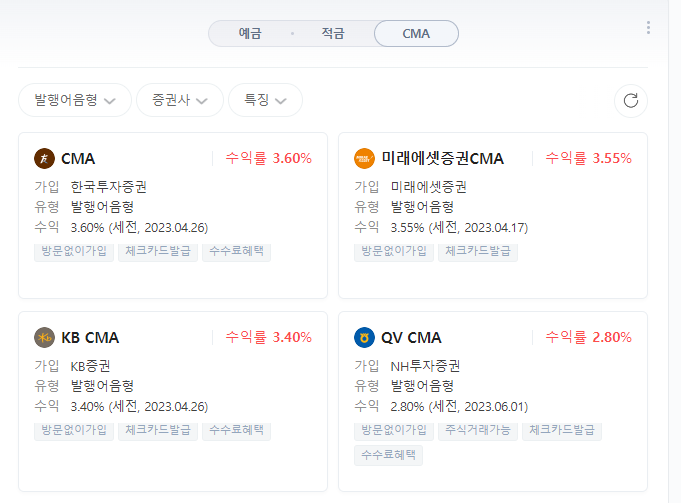Open the 증권사 filter dropdown
The height and width of the screenshot is (503, 681).
[180, 100]
